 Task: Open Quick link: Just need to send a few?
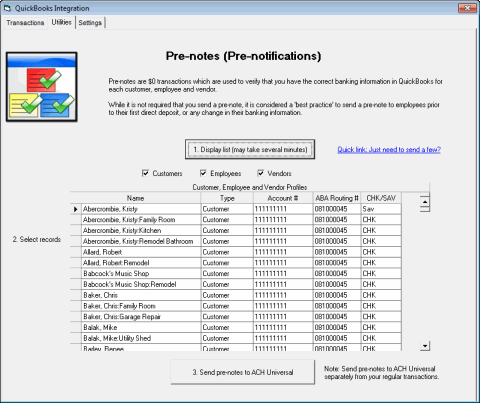point(389,150)
